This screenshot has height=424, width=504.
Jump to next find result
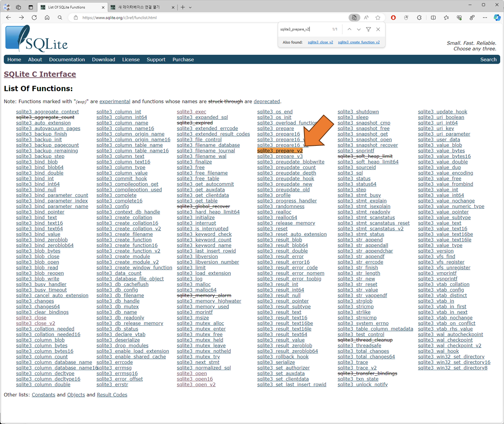(359, 29)
